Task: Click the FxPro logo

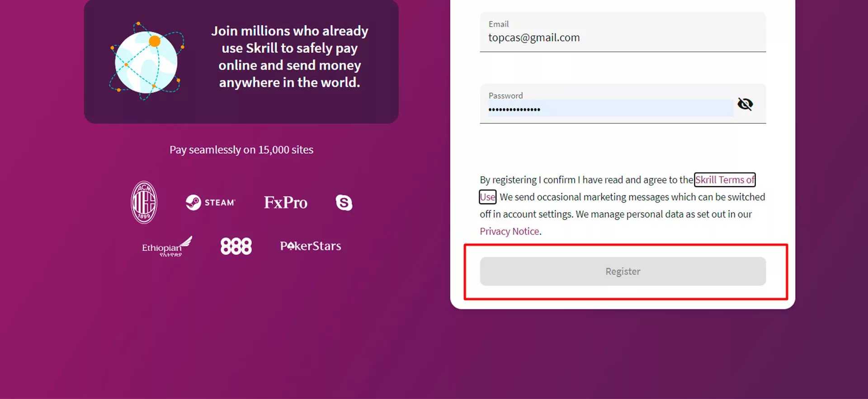Action: [x=285, y=202]
